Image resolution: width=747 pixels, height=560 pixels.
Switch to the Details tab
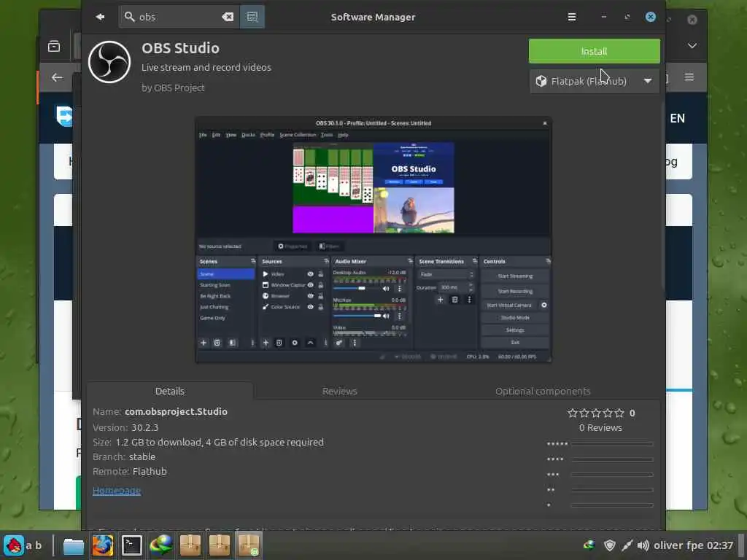169,391
